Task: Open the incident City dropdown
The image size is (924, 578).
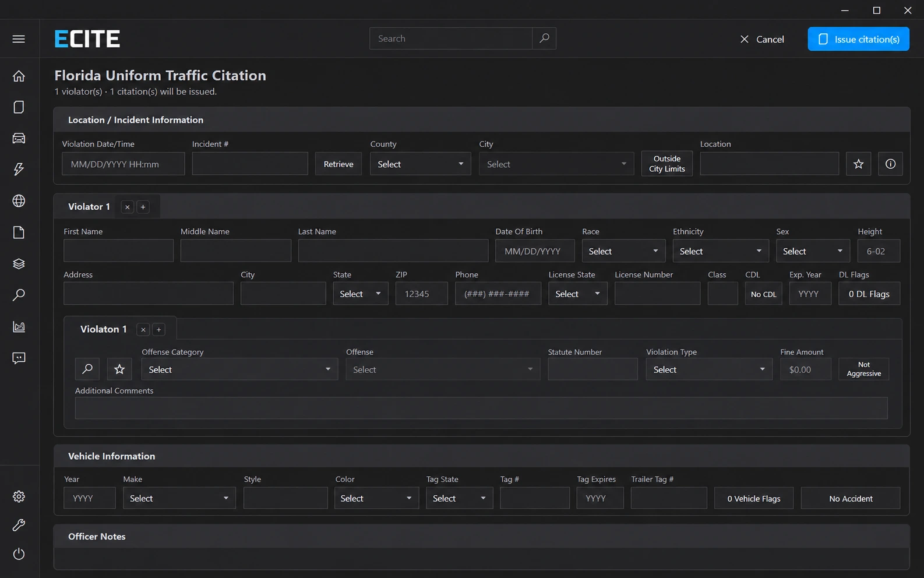Action: pyautogui.click(x=556, y=164)
